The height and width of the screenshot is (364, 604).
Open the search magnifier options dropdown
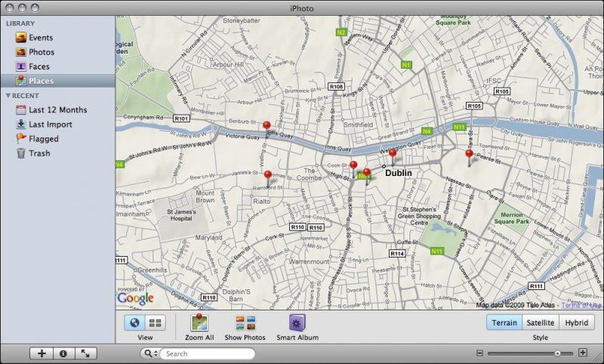(x=150, y=353)
